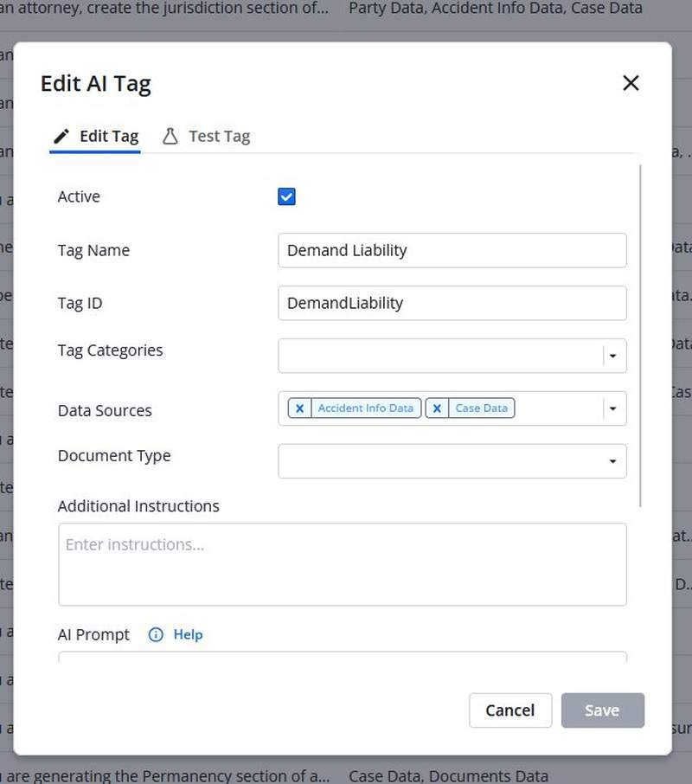Image resolution: width=692 pixels, height=784 pixels.
Task: Focus the Tag ID input field
Action: (452, 303)
